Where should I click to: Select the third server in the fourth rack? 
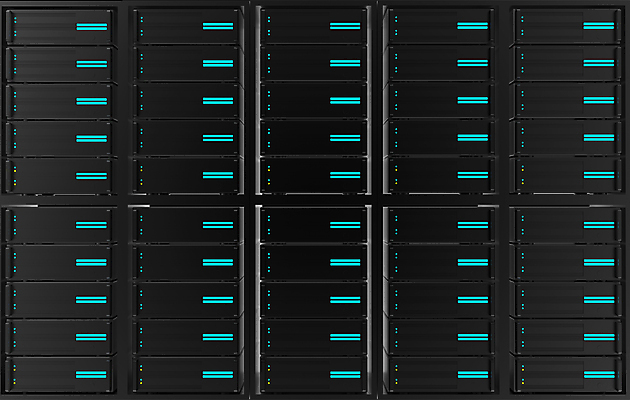click(439, 100)
